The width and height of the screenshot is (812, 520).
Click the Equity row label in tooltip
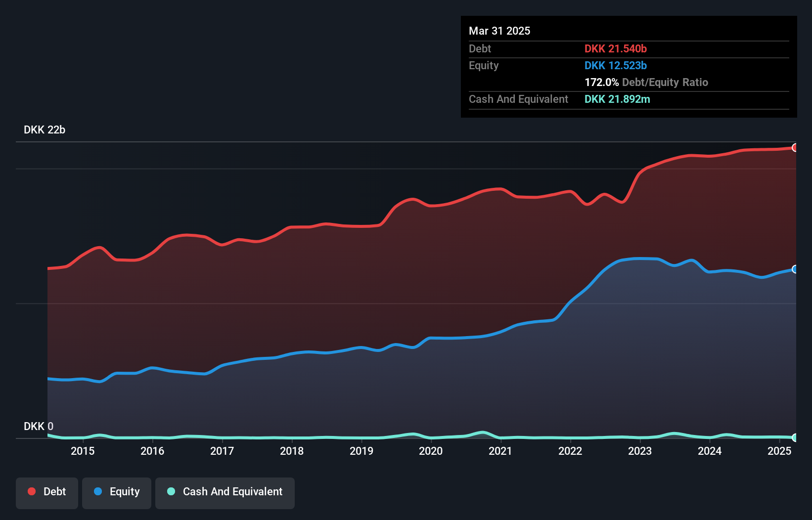point(484,65)
